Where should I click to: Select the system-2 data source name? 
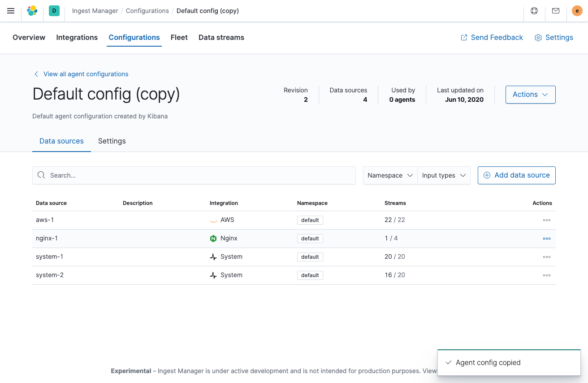click(x=50, y=275)
